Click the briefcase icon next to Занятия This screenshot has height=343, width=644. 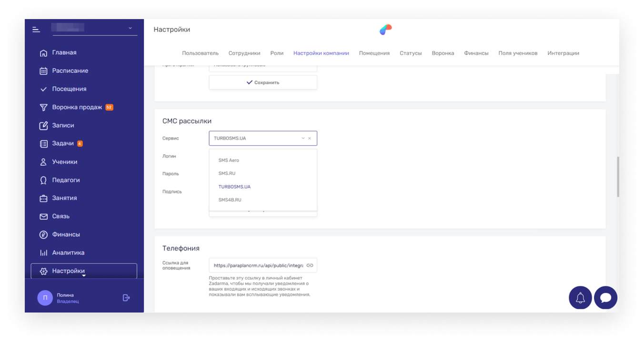[x=43, y=198]
